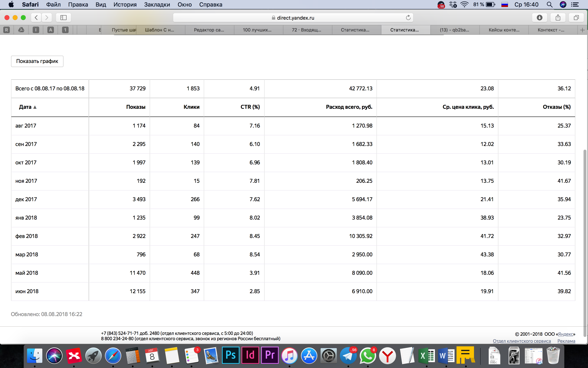The image size is (588, 368).
Task: Click the direct.yandex.ru address field
Action: click(293, 18)
